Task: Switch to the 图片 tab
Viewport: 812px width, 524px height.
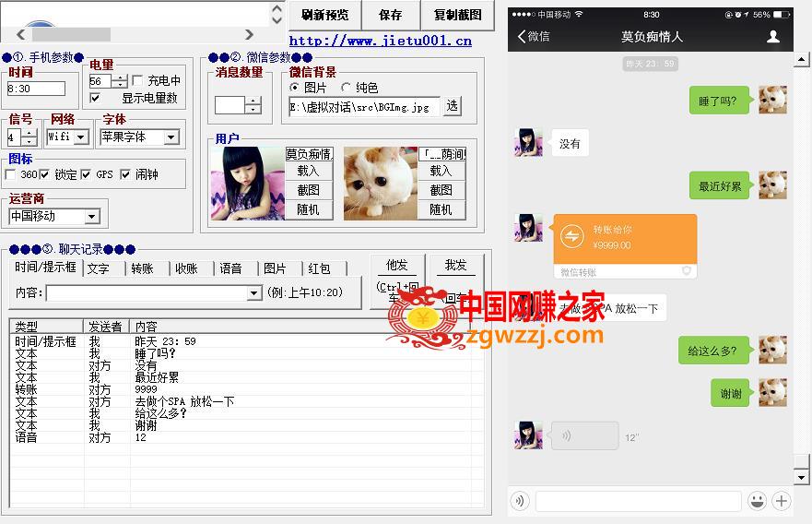Action: (x=275, y=269)
